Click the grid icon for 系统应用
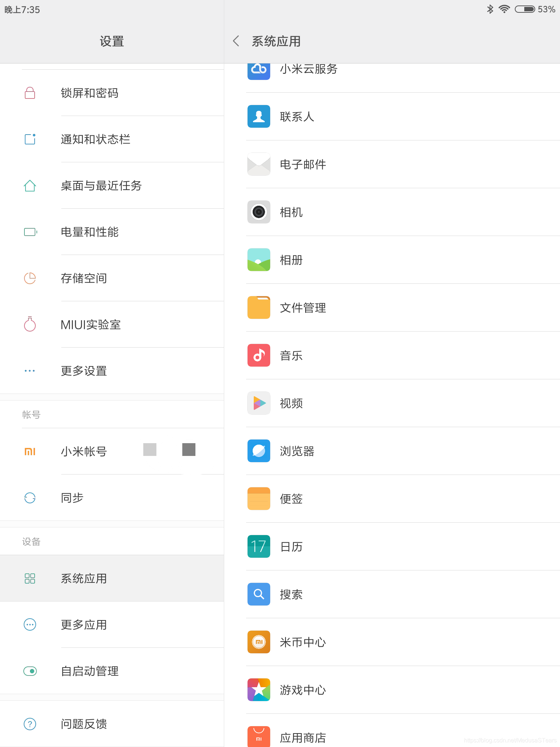This screenshot has height=747, width=560. [30, 578]
